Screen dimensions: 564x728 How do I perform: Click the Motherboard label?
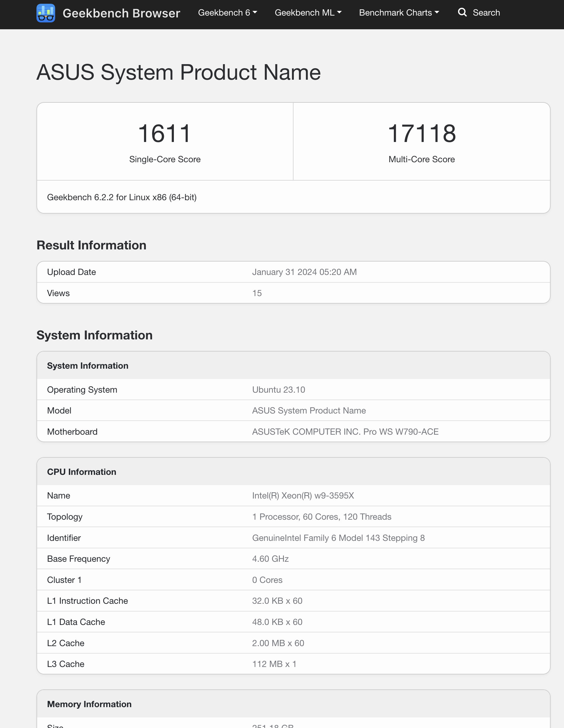(72, 432)
